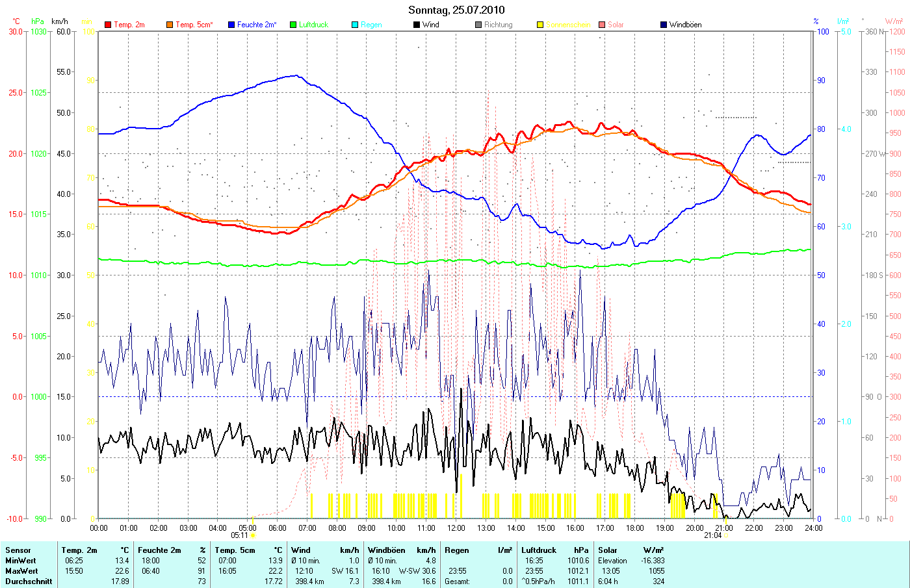Click the blue Feuchte 2m legend square
The image size is (910, 588).
click(x=231, y=25)
